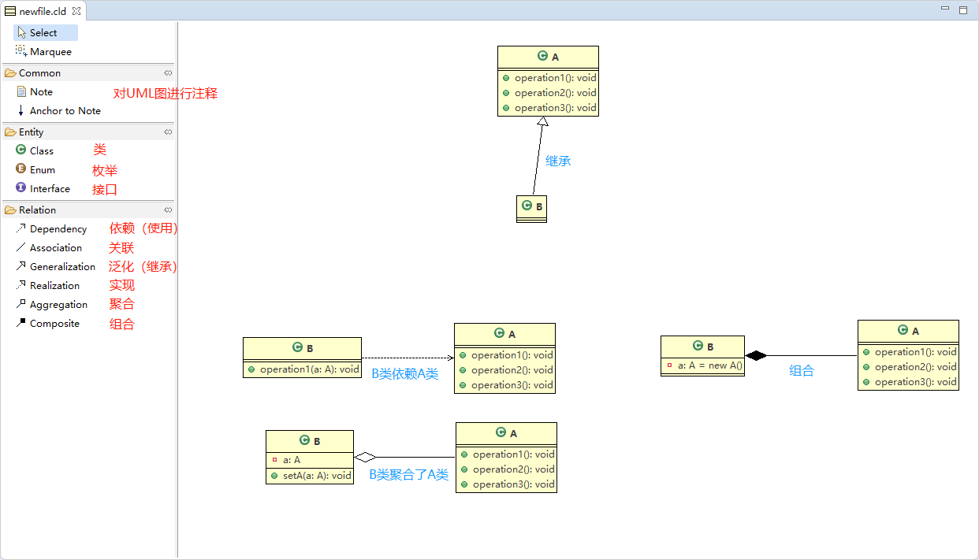The image size is (979, 560).
Task: Select operation3(): void in composition class A
Action: click(x=909, y=382)
